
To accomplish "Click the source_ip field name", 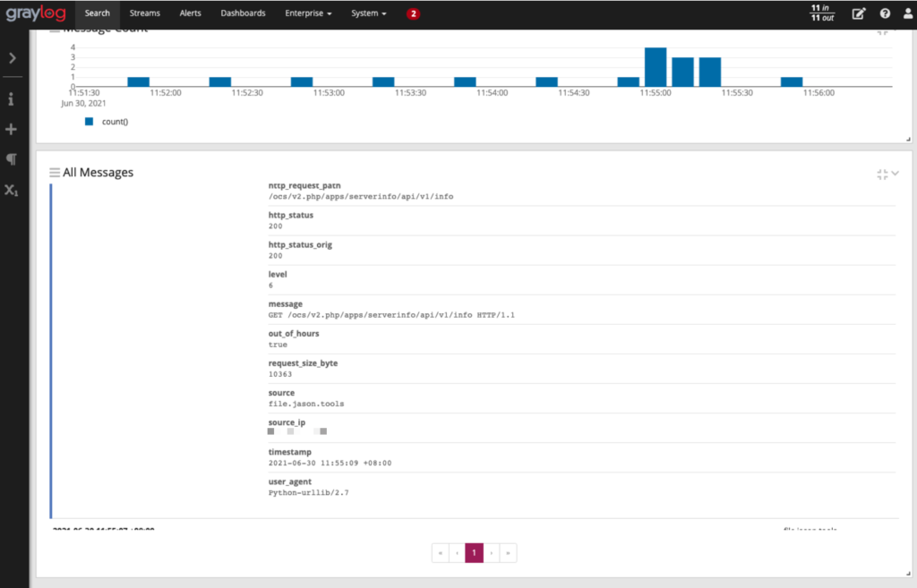I will click(287, 422).
